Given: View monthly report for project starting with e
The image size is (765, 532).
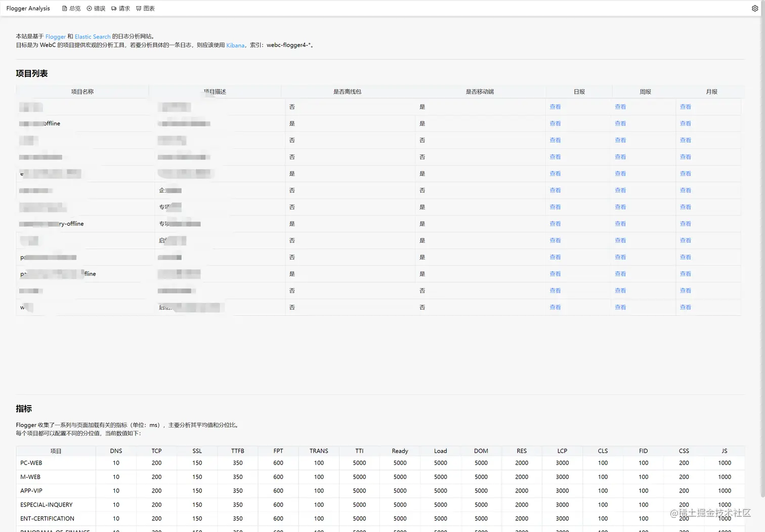Looking at the screenshot, I should point(686,173).
